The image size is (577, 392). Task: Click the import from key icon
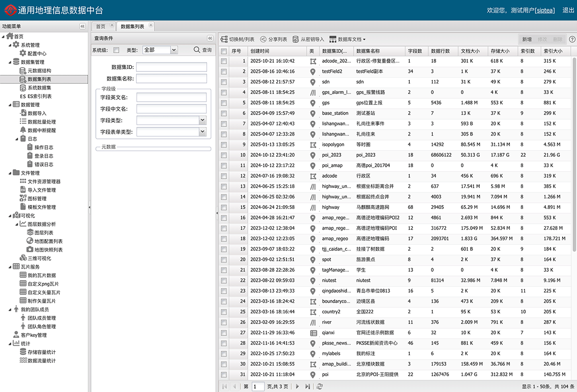(296, 39)
